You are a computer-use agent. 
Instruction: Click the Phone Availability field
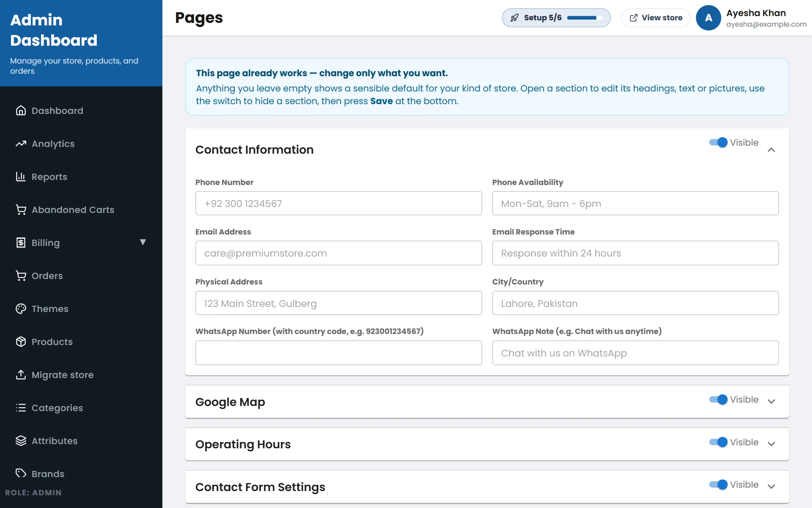click(635, 203)
